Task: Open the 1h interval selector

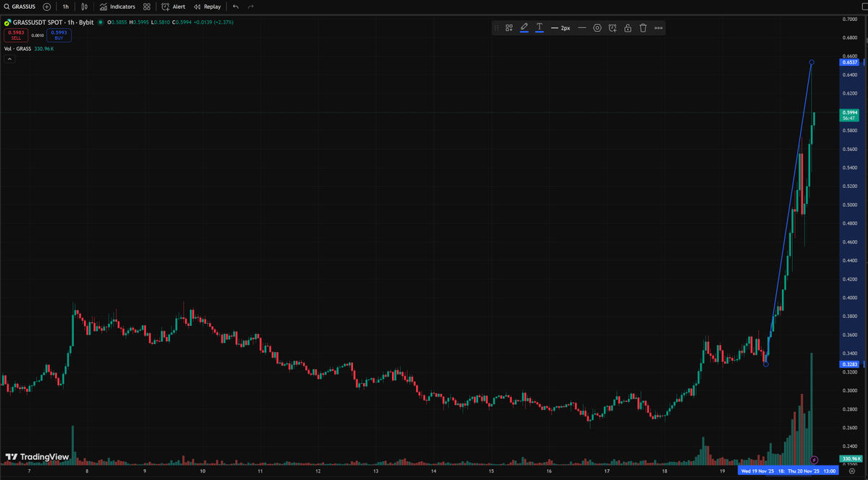Action: (65, 7)
